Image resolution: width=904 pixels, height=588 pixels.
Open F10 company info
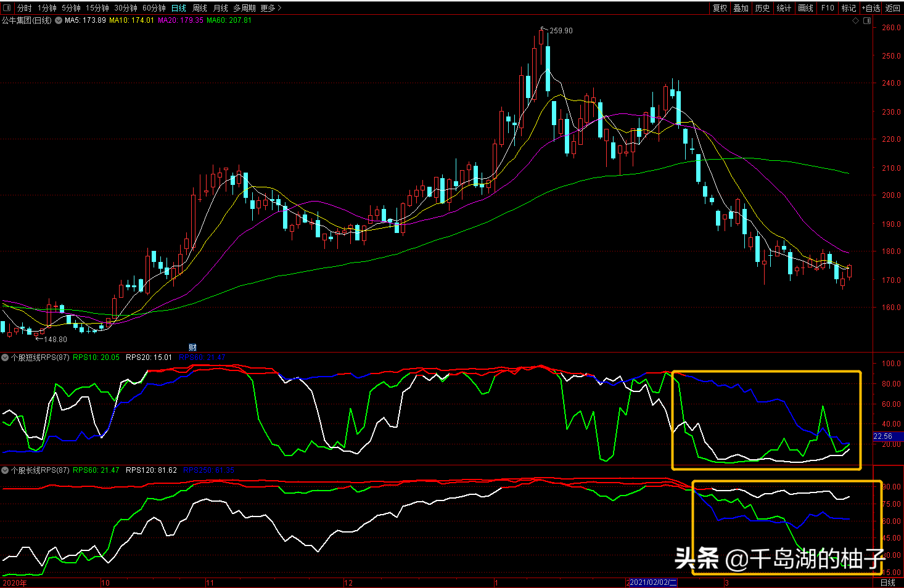tap(828, 8)
